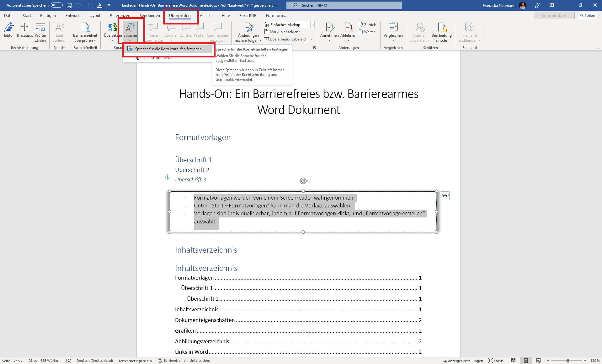Click zoom out minus button

[548, 361]
